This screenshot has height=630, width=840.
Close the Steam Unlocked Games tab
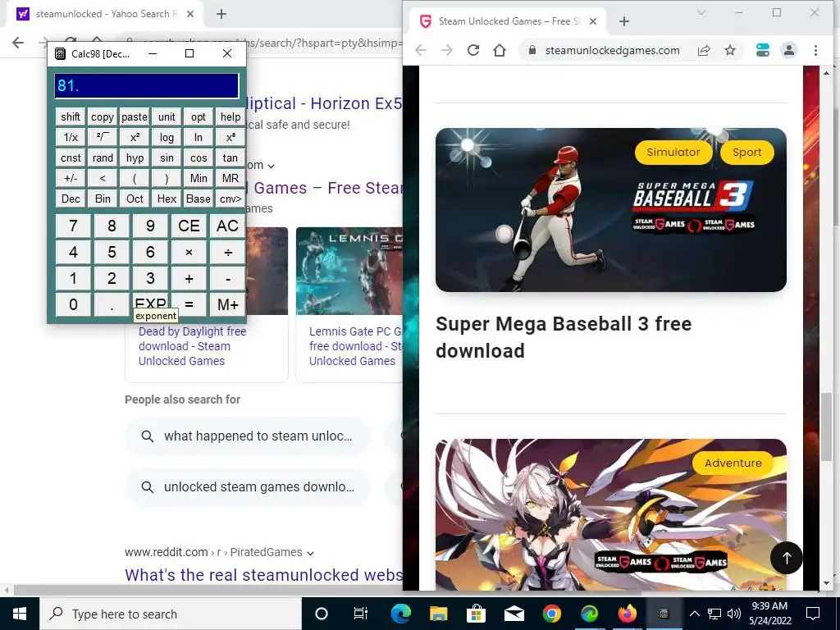(593, 21)
